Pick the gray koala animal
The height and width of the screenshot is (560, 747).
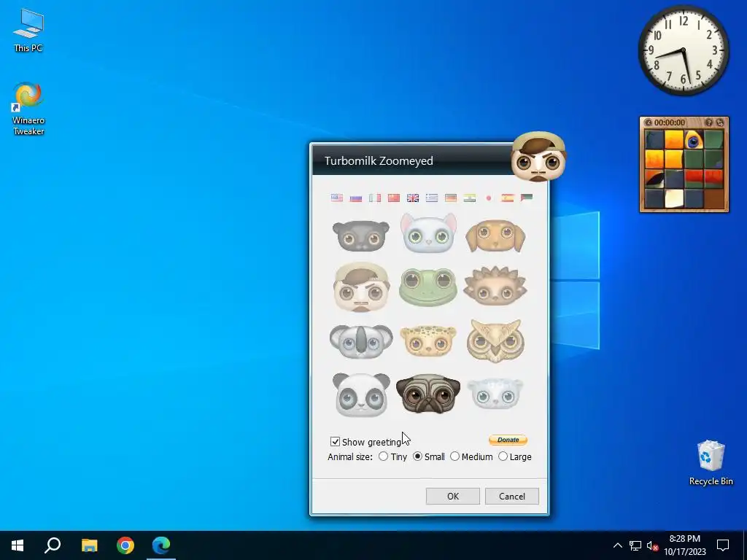coord(361,341)
